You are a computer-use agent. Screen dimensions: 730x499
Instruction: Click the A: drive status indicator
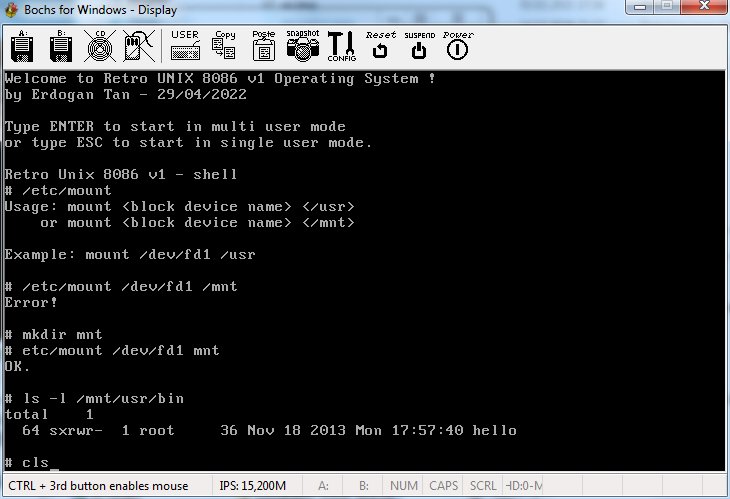coord(324,486)
